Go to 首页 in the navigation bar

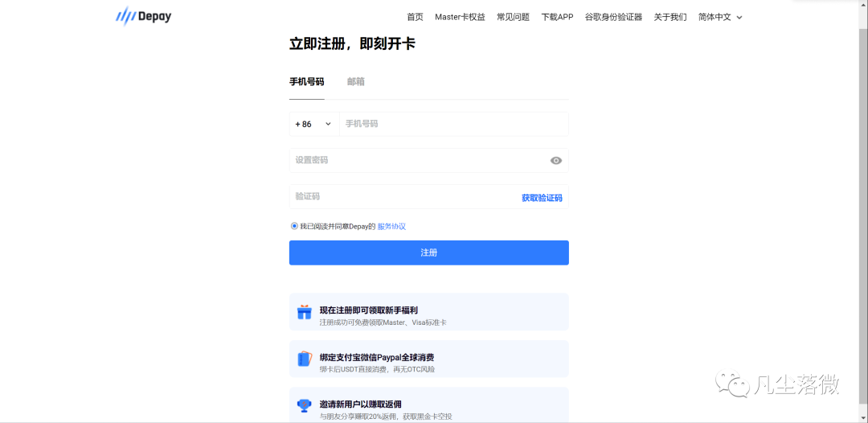(416, 17)
